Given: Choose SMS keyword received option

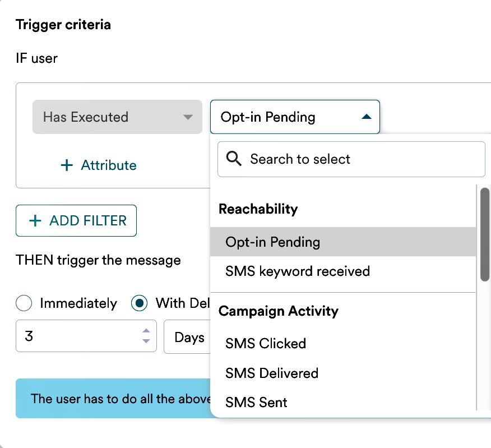Looking at the screenshot, I should pos(297,271).
